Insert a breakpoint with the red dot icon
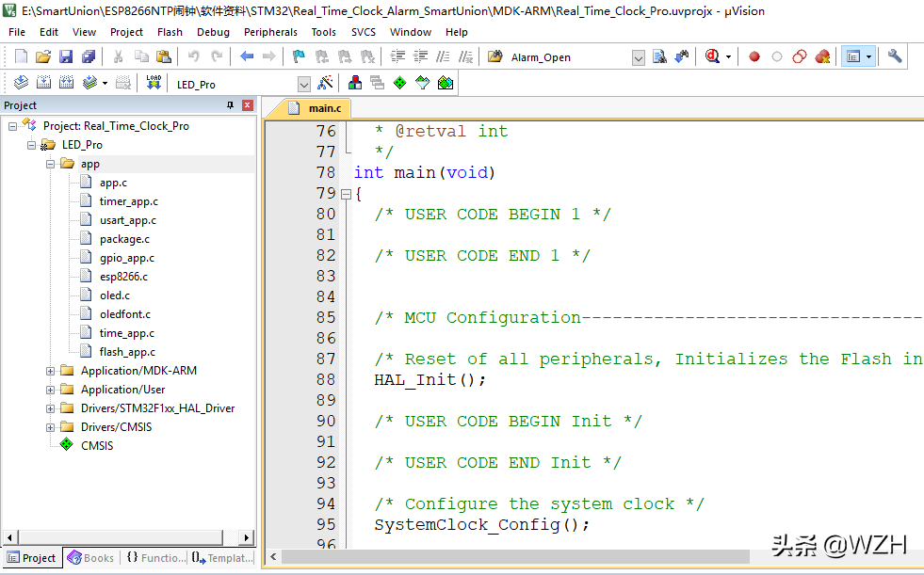The height and width of the screenshot is (575, 924). [x=754, y=56]
